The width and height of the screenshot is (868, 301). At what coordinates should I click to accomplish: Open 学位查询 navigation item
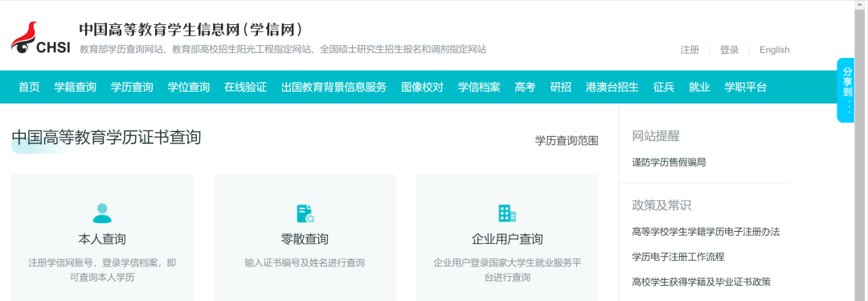(x=189, y=87)
